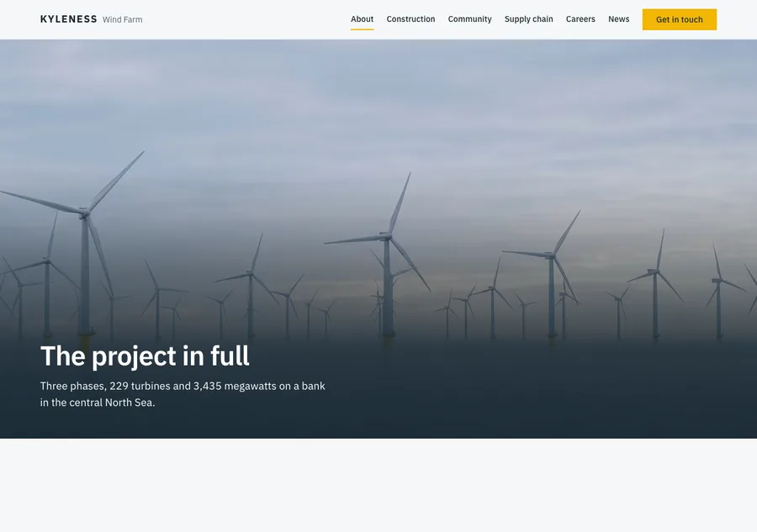Select Supply chain in navigation
Screen dimensions: 757x532
[x=529, y=19]
